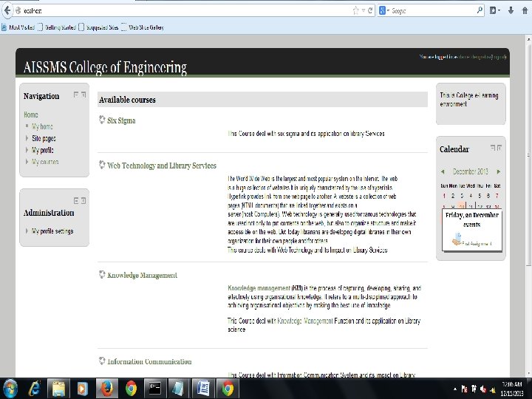Image resolution: width=532 pixels, height=399 pixels.
Task: Click into the Google search field
Action: pyautogui.click(x=433, y=11)
